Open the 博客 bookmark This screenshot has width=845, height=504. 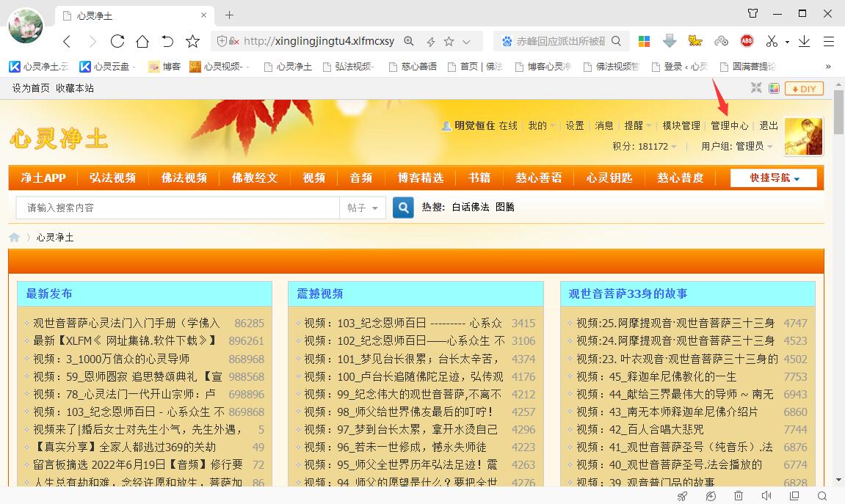click(165, 66)
